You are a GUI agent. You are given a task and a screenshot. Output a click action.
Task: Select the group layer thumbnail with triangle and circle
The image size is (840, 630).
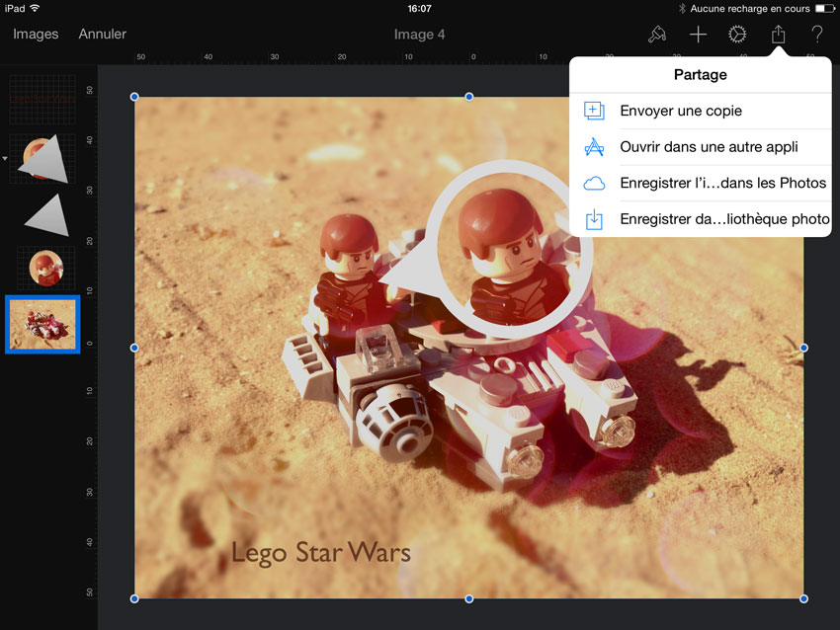tap(42, 158)
